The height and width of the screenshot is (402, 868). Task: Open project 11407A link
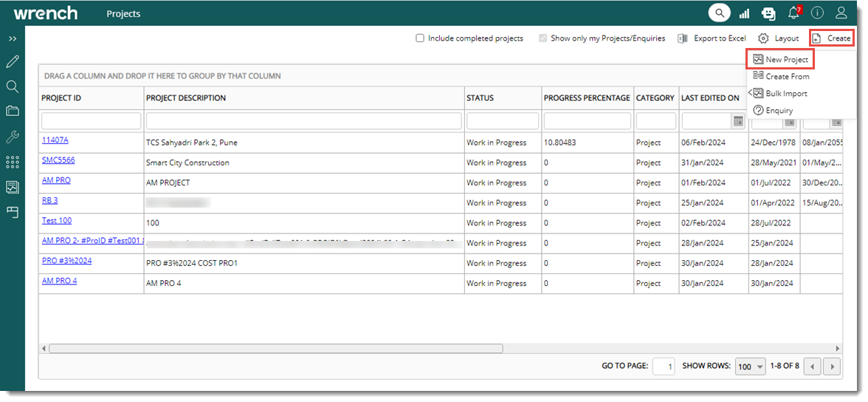point(55,140)
